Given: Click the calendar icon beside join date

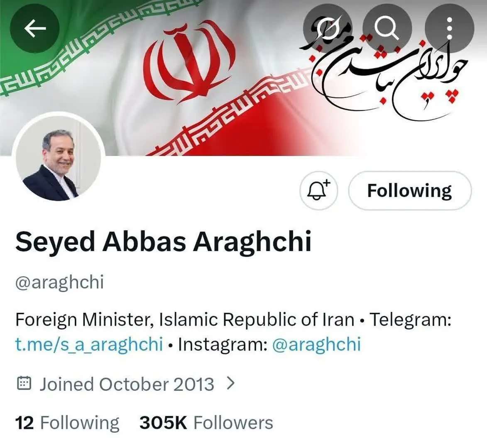Looking at the screenshot, I should tap(24, 383).
